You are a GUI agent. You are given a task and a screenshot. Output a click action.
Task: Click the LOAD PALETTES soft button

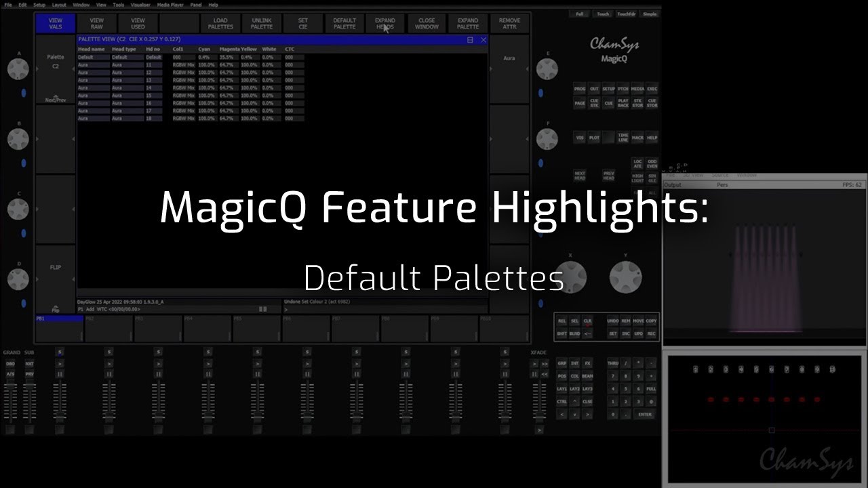tap(220, 24)
